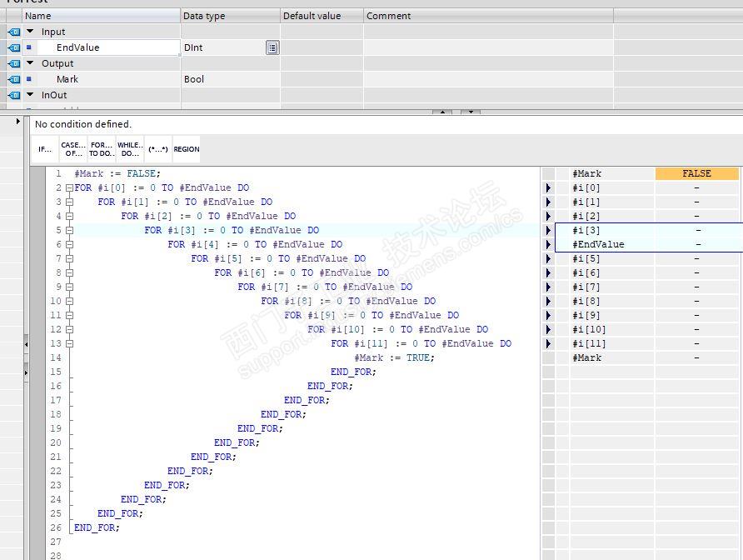
Task: Click the Name column header
Action: [102, 16]
